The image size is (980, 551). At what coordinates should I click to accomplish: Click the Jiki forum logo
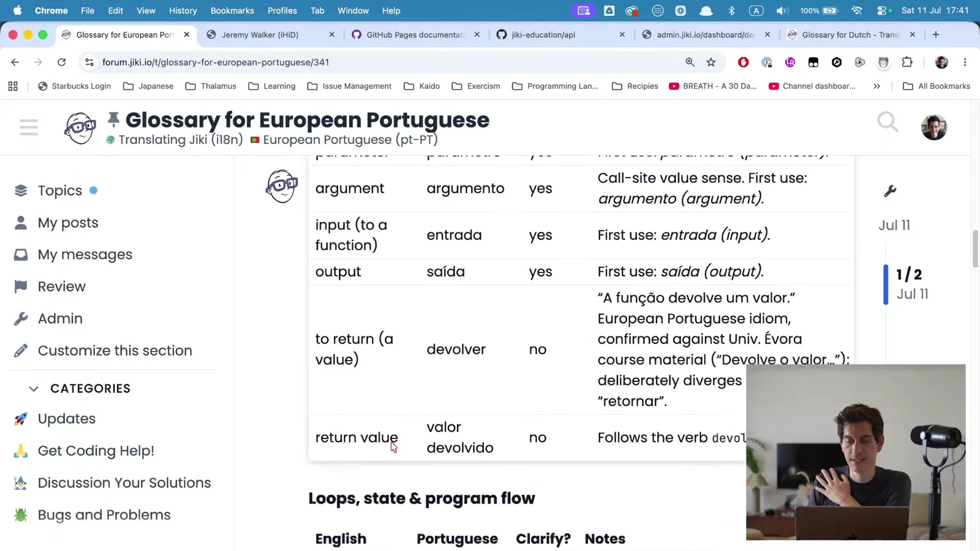tap(80, 127)
